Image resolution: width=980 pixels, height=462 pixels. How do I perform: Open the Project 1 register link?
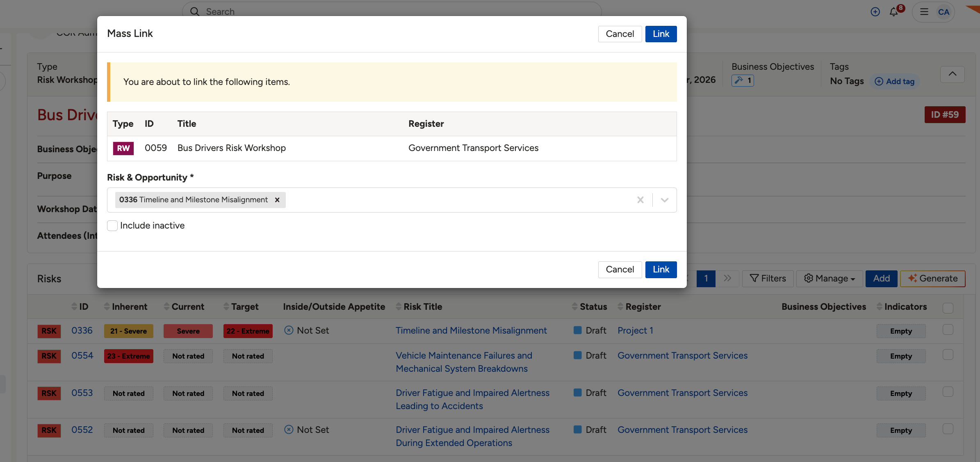[x=636, y=331]
